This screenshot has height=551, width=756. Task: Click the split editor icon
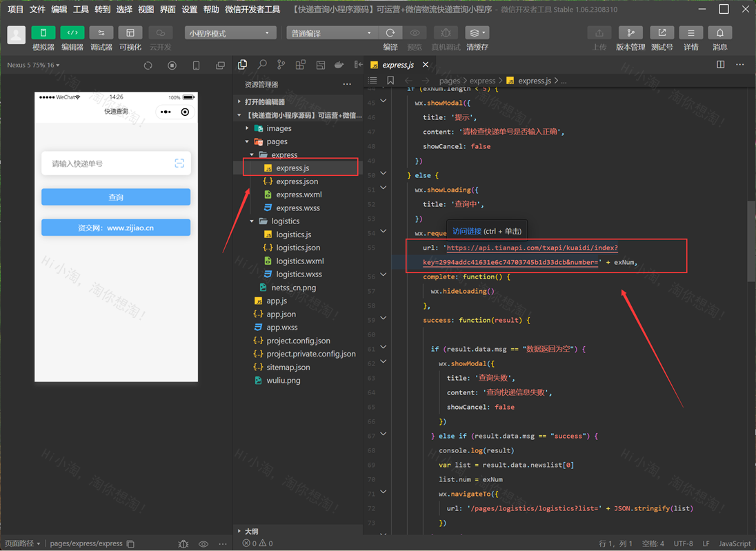[x=720, y=65]
